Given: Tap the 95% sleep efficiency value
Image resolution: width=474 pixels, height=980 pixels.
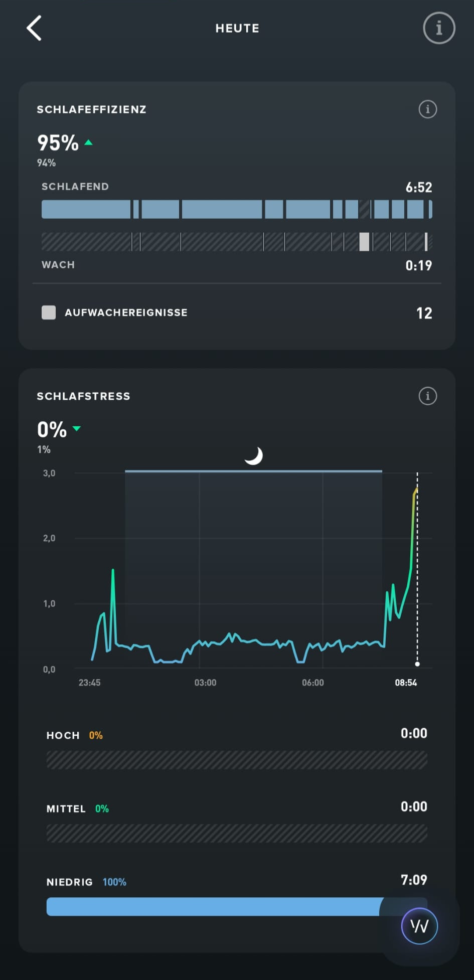Looking at the screenshot, I should pyautogui.click(x=58, y=143).
